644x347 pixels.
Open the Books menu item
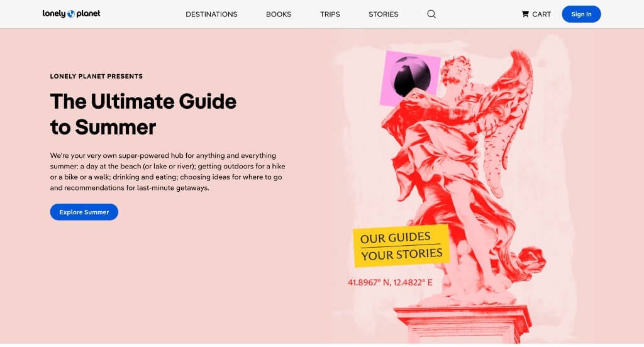(279, 14)
